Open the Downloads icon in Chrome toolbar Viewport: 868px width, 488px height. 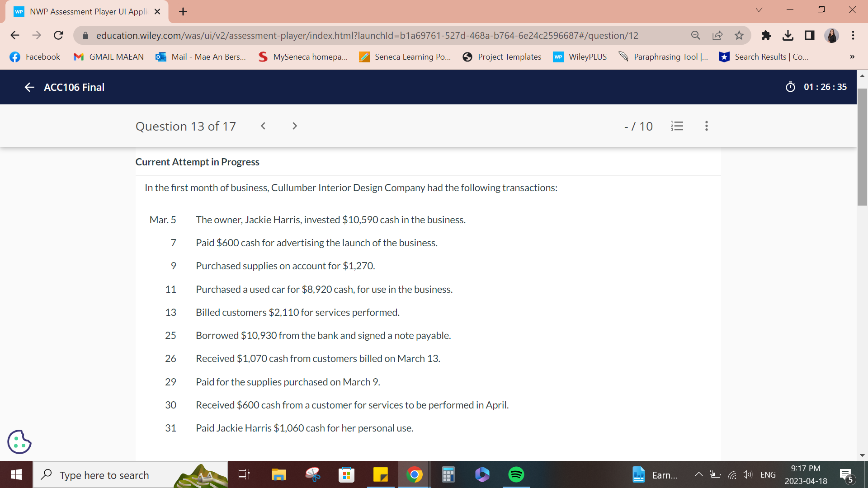click(788, 35)
